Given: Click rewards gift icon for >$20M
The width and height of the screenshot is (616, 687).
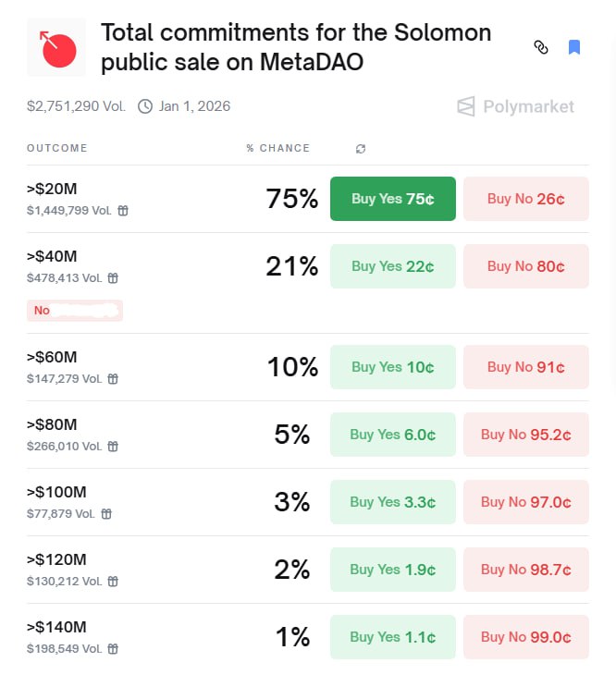Looking at the screenshot, I should click(123, 211).
